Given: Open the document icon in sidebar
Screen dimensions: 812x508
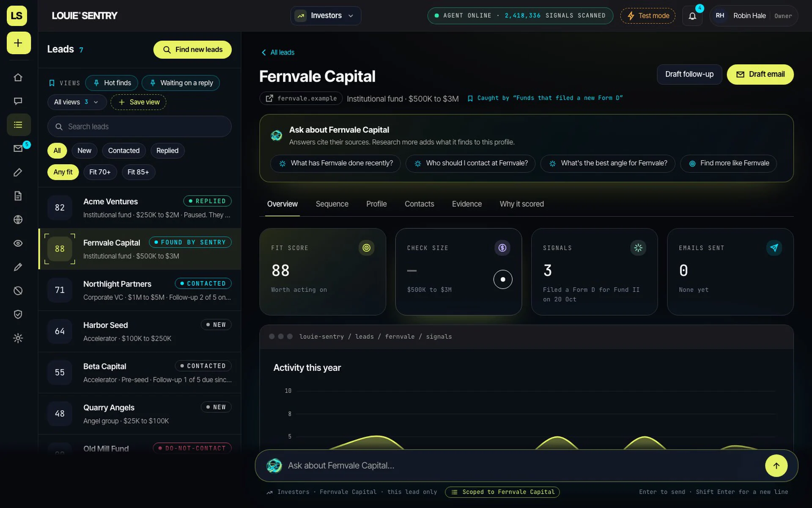Looking at the screenshot, I should 18,196.
